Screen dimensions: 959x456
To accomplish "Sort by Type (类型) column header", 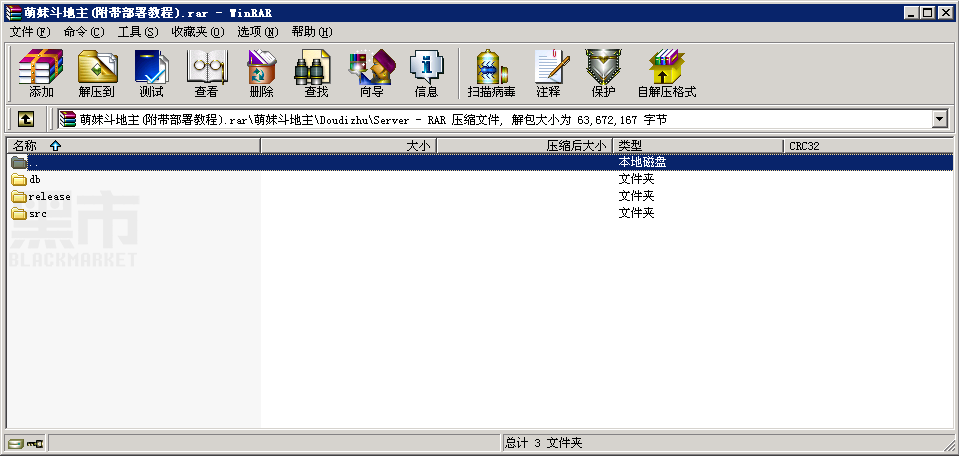I will pos(698,146).
